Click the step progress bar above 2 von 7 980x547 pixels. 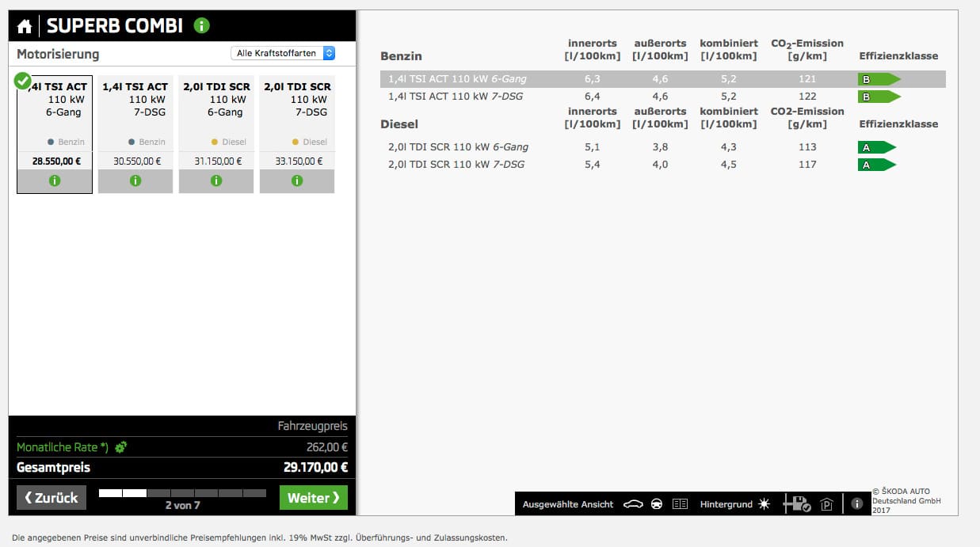coord(182,493)
